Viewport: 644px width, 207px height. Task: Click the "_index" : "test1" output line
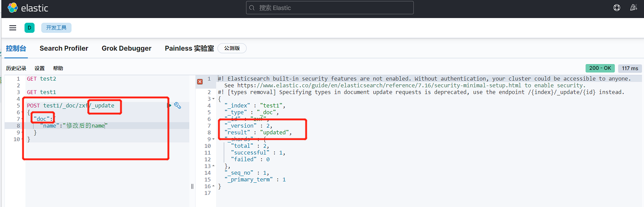(254, 105)
